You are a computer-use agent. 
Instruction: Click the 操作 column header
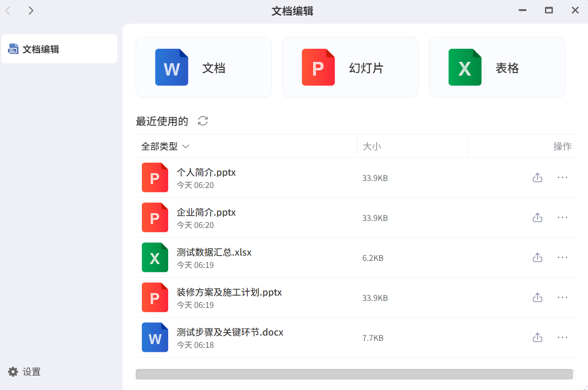tap(563, 146)
